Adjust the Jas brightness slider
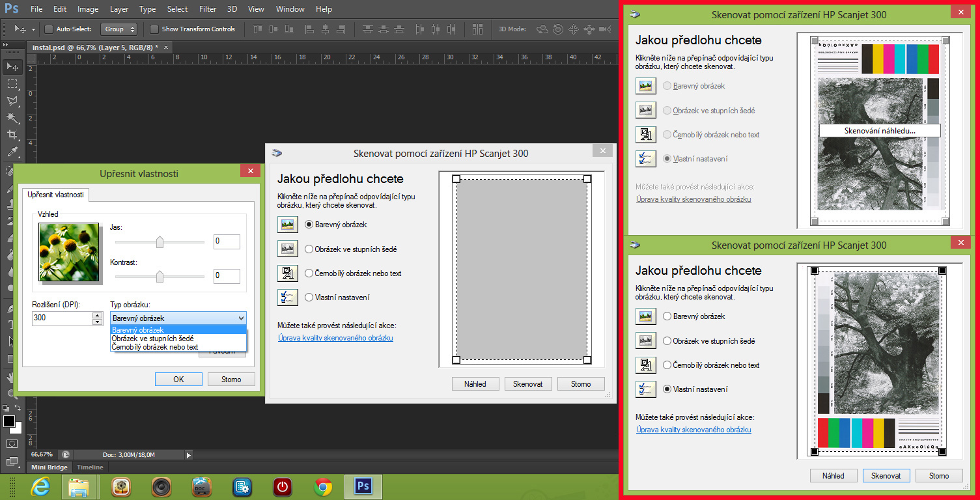 coord(160,242)
